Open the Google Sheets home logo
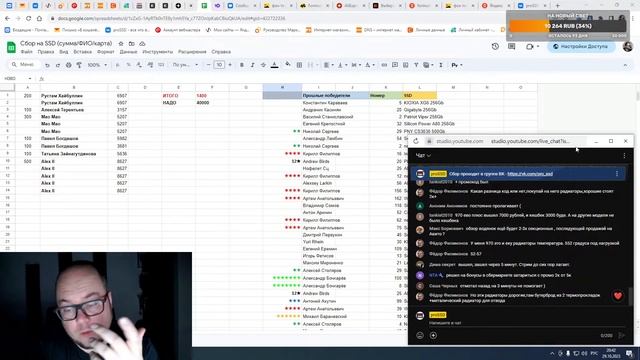This screenshot has width=640, height=360. pos(11,47)
